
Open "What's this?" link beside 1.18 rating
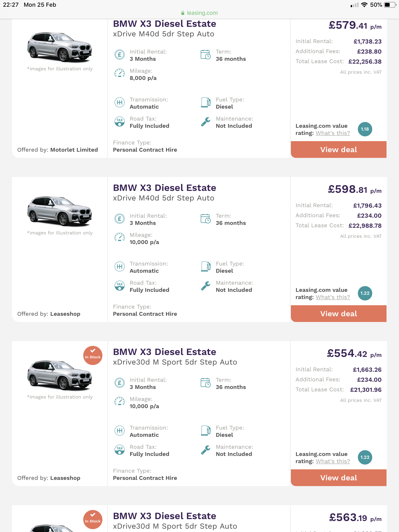click(333, 133)
